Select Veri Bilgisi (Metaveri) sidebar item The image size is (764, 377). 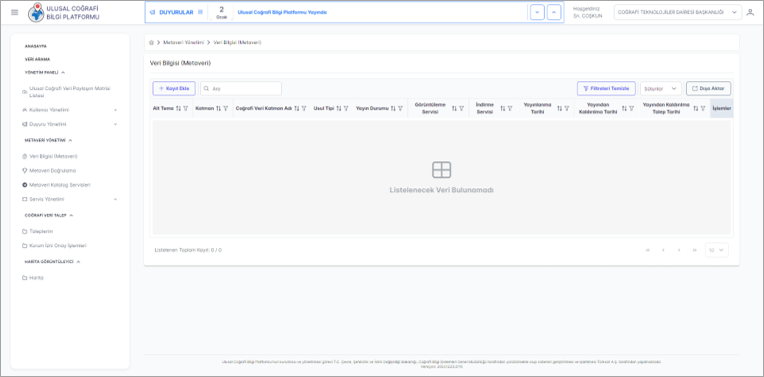[x=50, y=156]
